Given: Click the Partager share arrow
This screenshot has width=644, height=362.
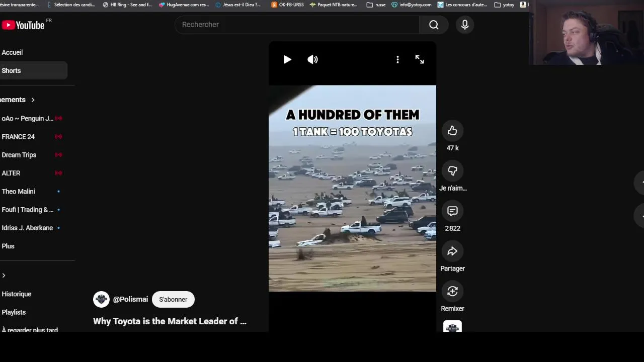Looking at the screenshot, I should click(x=452, y=251).
